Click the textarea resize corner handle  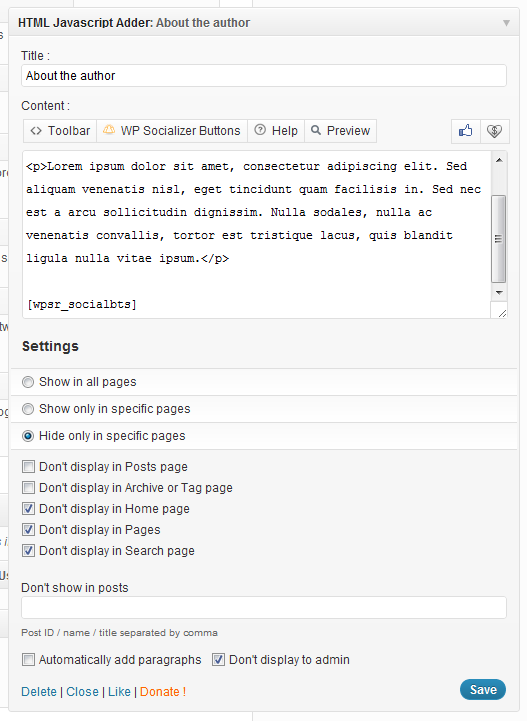(x=501, y=313)
